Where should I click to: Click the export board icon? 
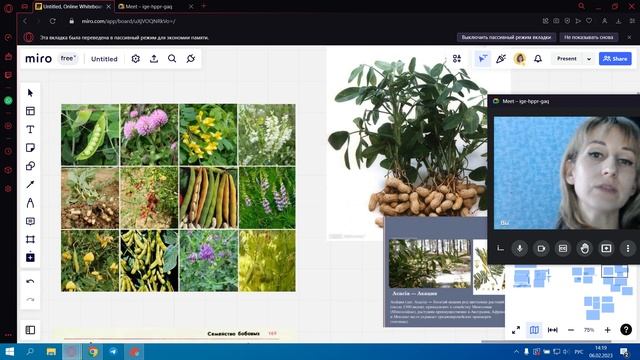pyautogui.click(x=154, y=59)
